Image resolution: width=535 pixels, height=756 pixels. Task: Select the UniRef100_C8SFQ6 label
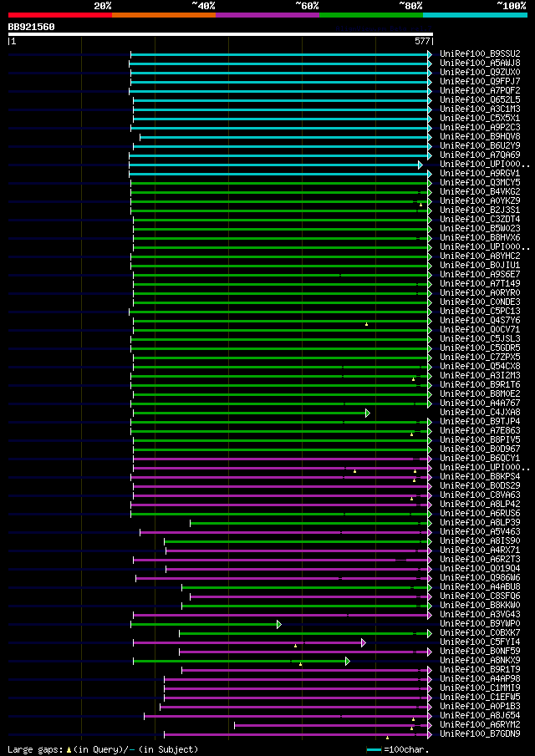(480, 596)
